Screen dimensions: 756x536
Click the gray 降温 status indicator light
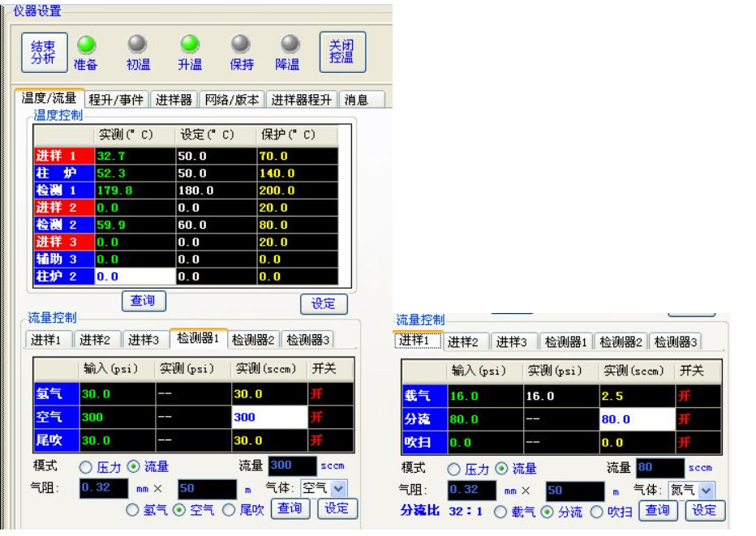pyautogui.click(x=290, y=44)
